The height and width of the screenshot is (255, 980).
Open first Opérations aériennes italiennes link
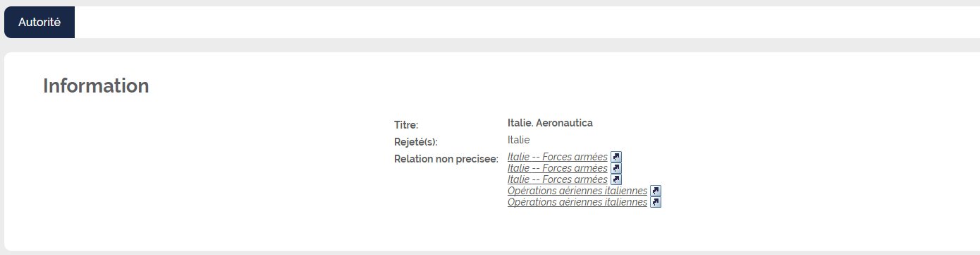pos(577,191)
